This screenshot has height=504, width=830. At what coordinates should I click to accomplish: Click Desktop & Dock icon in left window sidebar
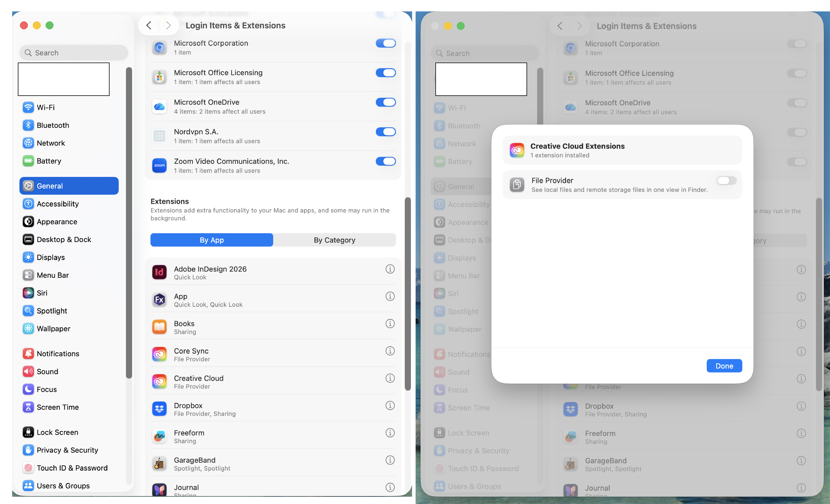point(28,239)
